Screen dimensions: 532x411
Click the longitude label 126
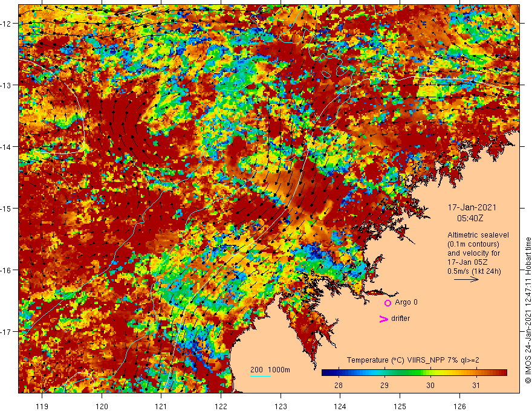(x=459, y=406)
